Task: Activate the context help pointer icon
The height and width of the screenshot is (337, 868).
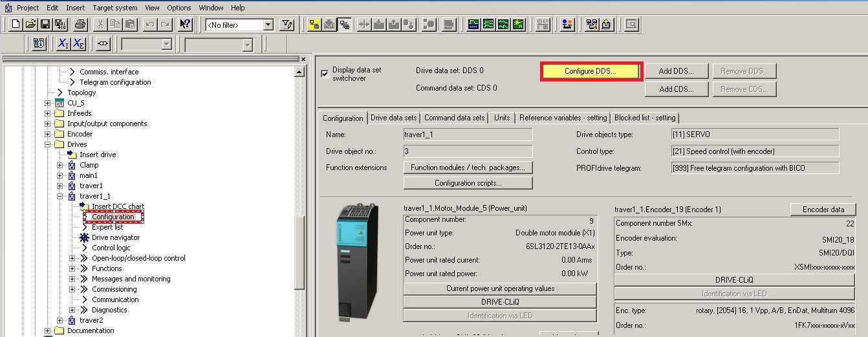Action: point(185,25)
